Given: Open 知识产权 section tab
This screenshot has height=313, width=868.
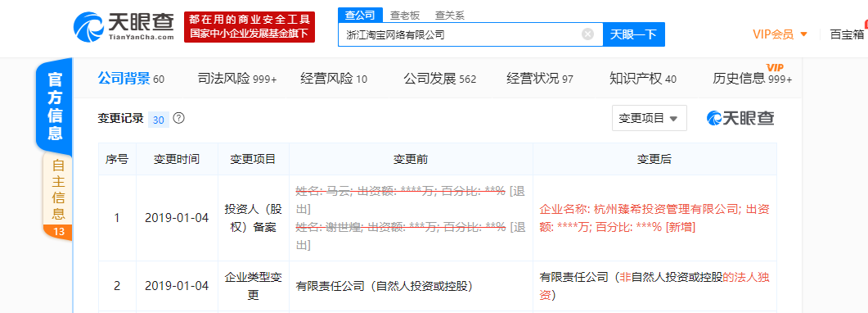Looking at the screenshot, I should 643,79.
